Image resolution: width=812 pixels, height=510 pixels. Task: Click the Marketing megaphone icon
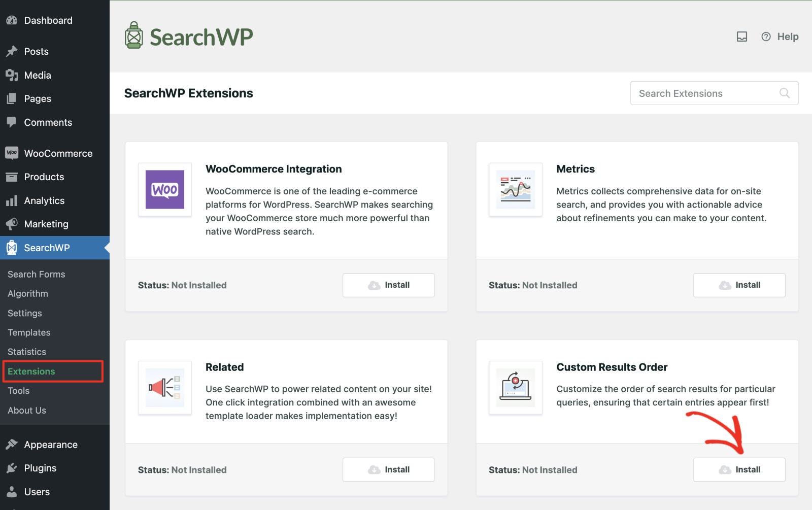coord(12,224)
